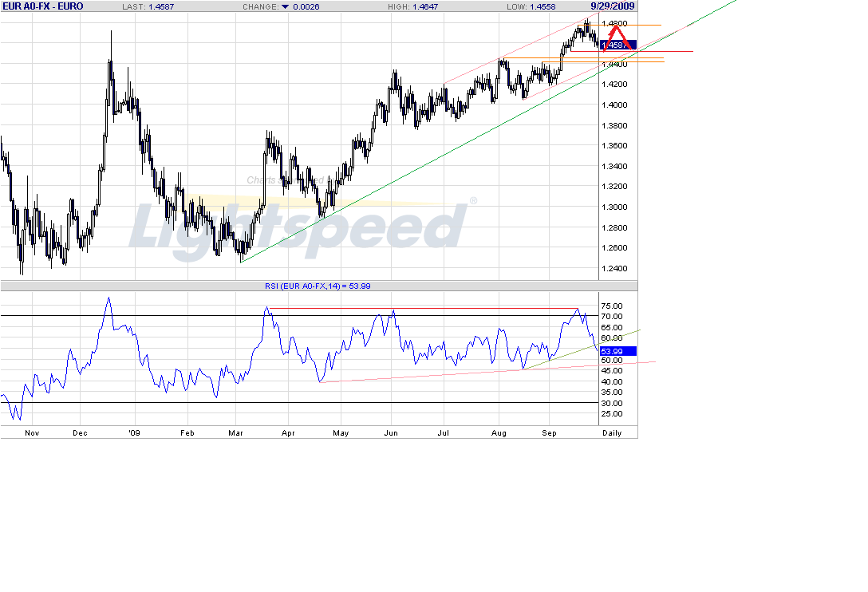Click the Dec label on time axis
Screen dimensions: 868x592
[x=80, y=433]
